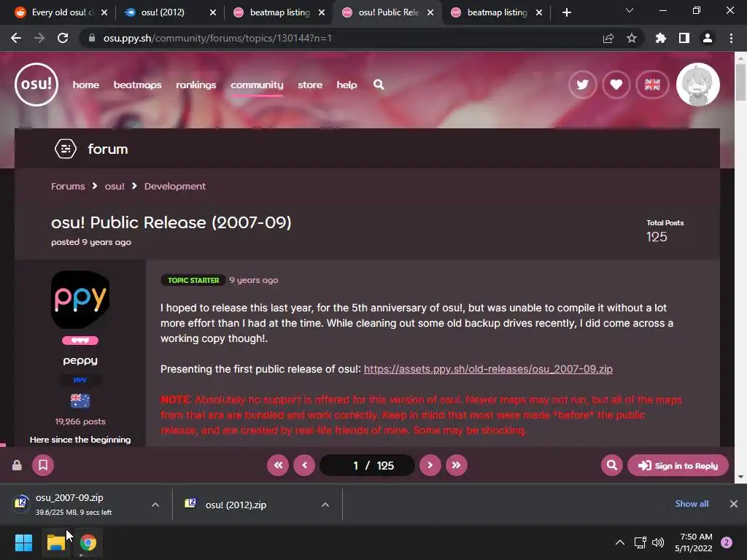This screenshot has width=747, height=560.
Task: Open osu! Twitter icon button
Action: [582, 85]
